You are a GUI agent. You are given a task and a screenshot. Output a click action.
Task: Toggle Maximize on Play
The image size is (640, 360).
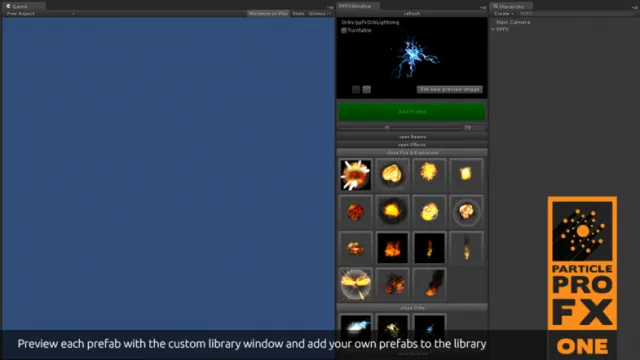(268, 13)
